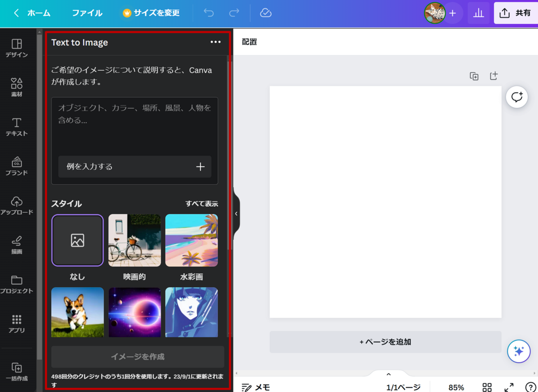Select the corgi dog style thumbnail
The width and height of the screenshot is (538, 392).
78,312
